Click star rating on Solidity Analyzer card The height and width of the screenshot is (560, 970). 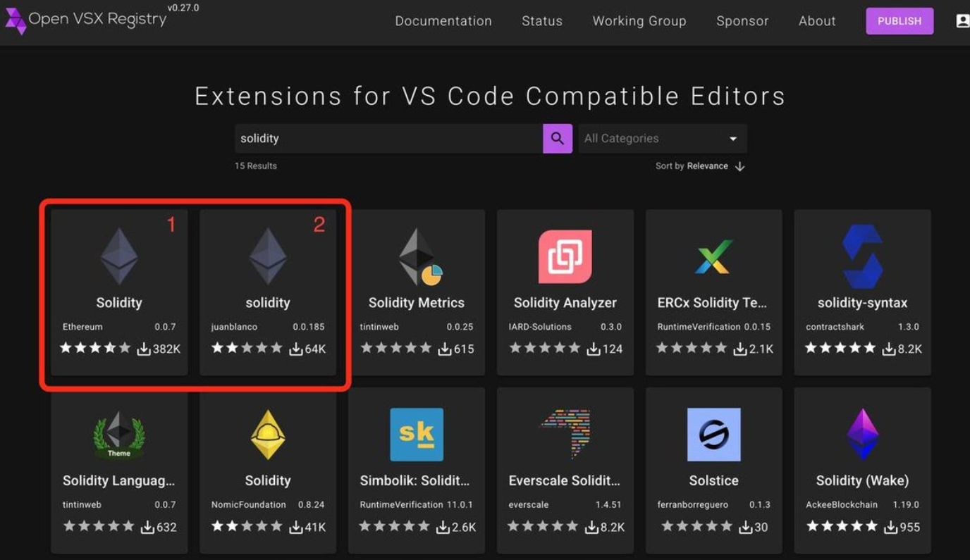545,348
